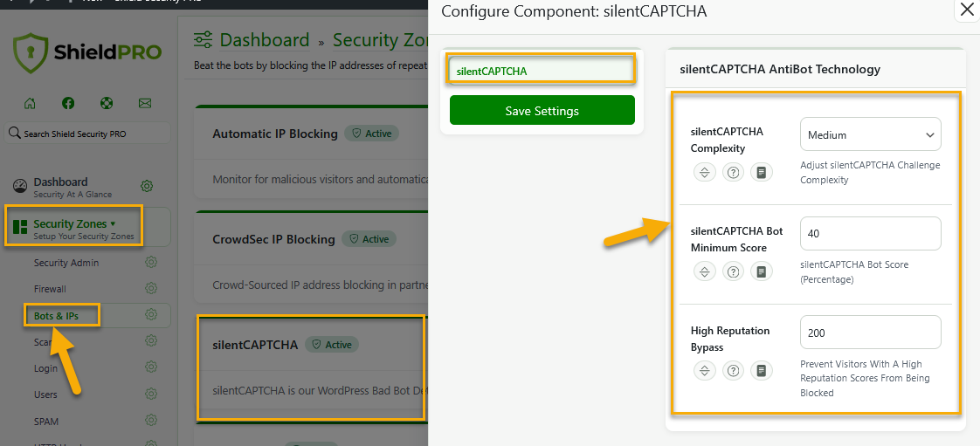Open Bot Minimum Score help icon
Screen dimensions: 980x446
pos(733,271)
